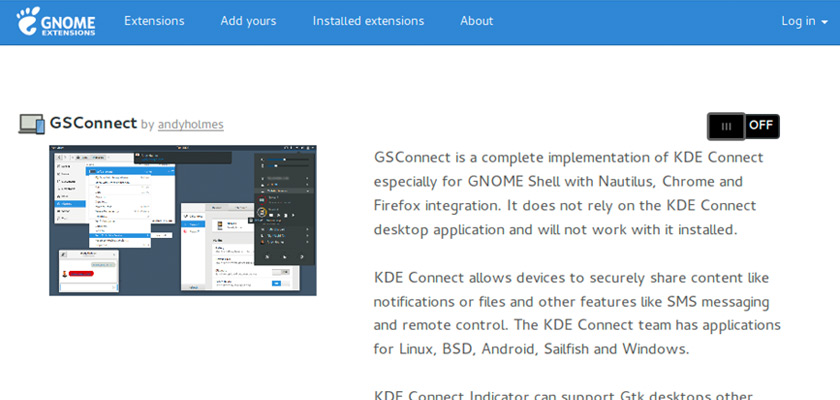This screenshot has height=400, width=840.
Task: Open the GSConnect extension title link
Action: tap(94, 123)
